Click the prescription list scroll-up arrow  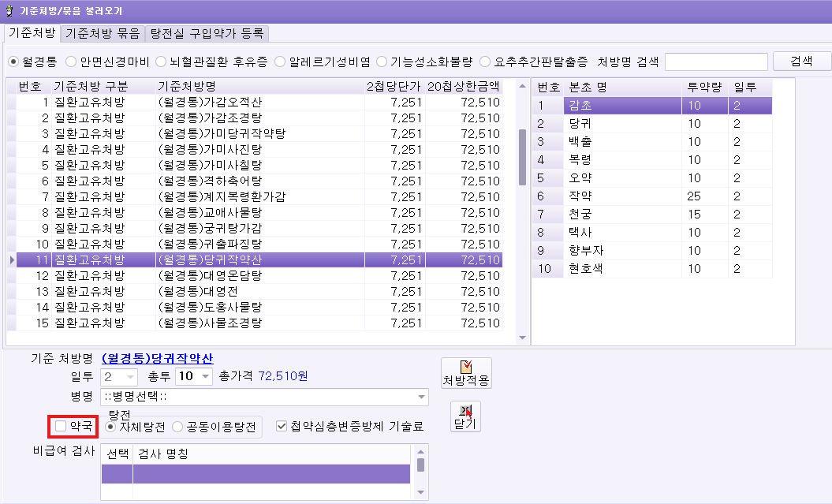click(x=522, y=86)
